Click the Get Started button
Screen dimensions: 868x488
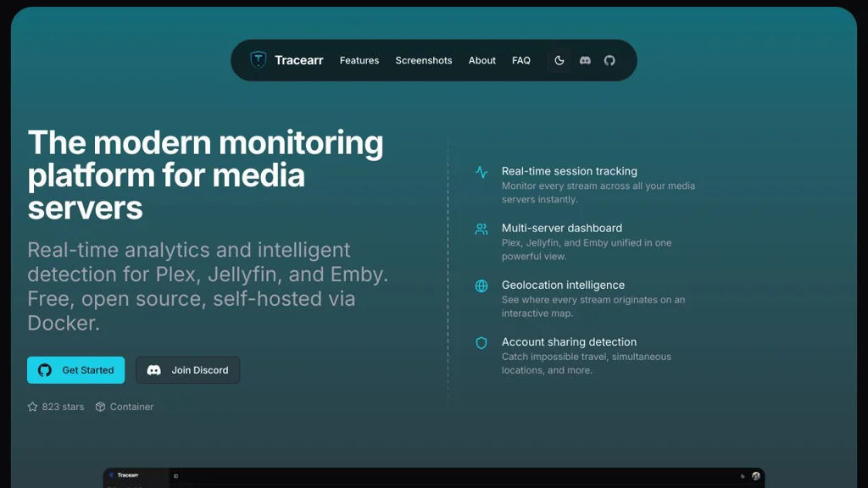(x=75, y=370)
